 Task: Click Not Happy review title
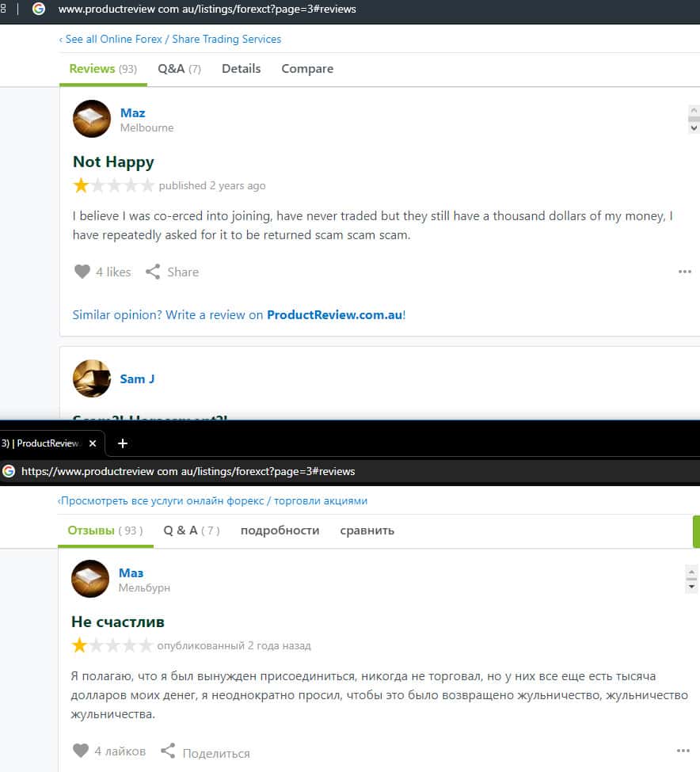point(113,162)
